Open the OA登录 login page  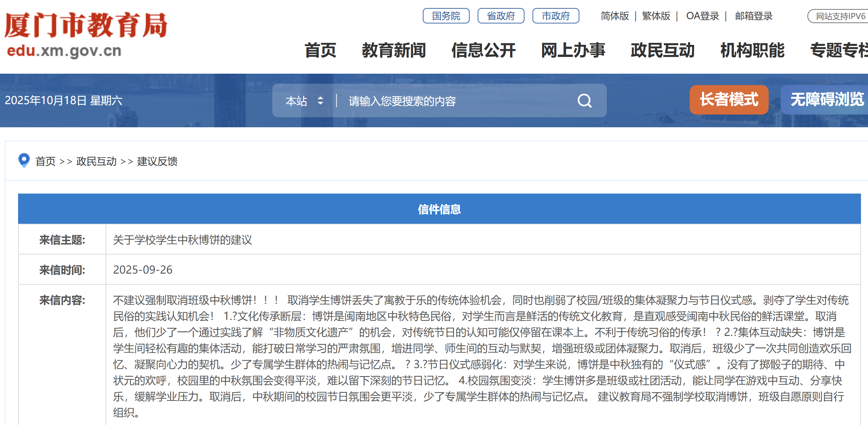click(702, 16)
